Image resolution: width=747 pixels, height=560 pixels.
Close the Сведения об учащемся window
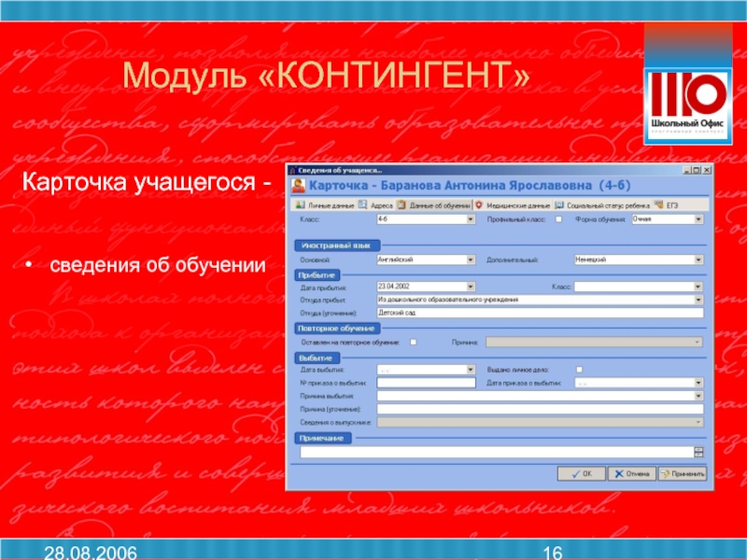[x=707, y=170]
